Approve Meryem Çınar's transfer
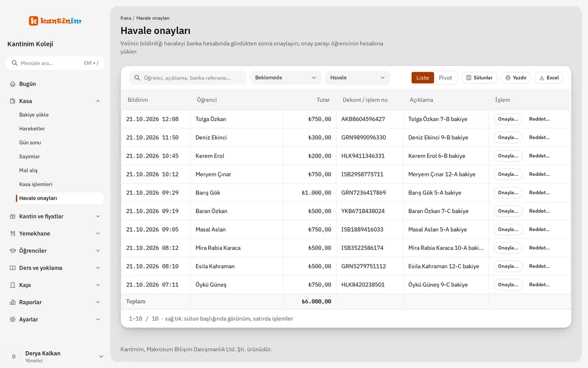Image resolution: width=588 pixels, height=368 pixels. [508, 174]
